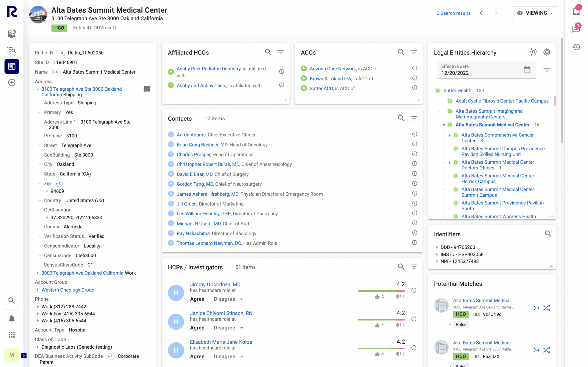Open the Sutter Health hierarchy root
Screen dimensions: 588x367
pos(457,91)
